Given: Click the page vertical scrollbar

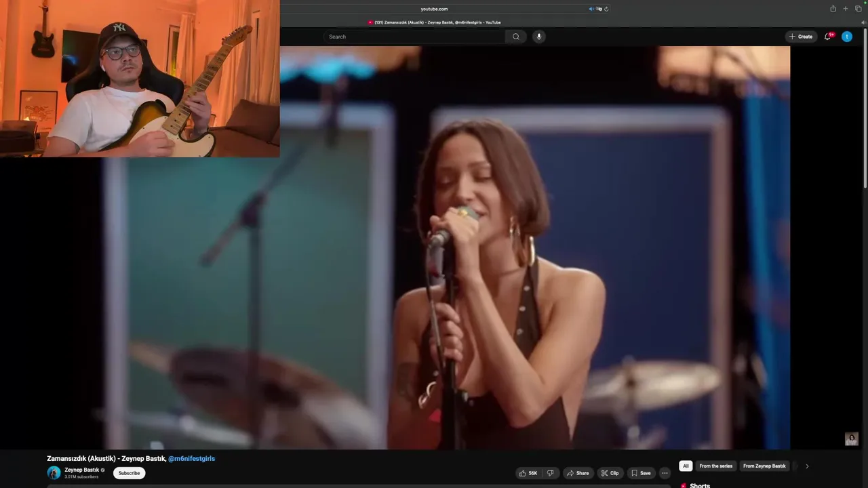Looking at the screenshot, I should point(865,108).
